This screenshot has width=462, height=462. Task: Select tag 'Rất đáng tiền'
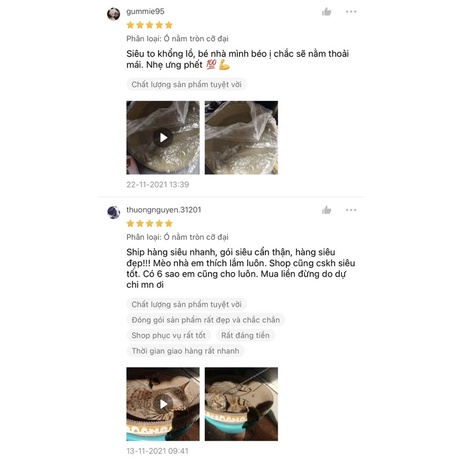(245, 335)
